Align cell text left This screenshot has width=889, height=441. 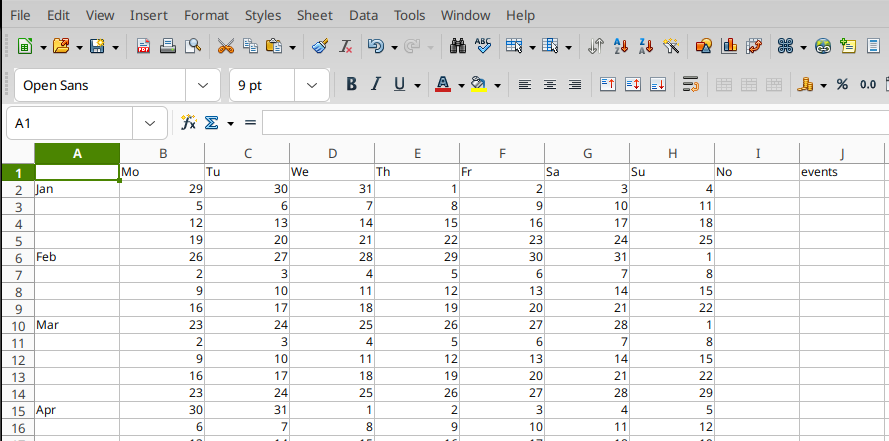[x=525, y=85]
